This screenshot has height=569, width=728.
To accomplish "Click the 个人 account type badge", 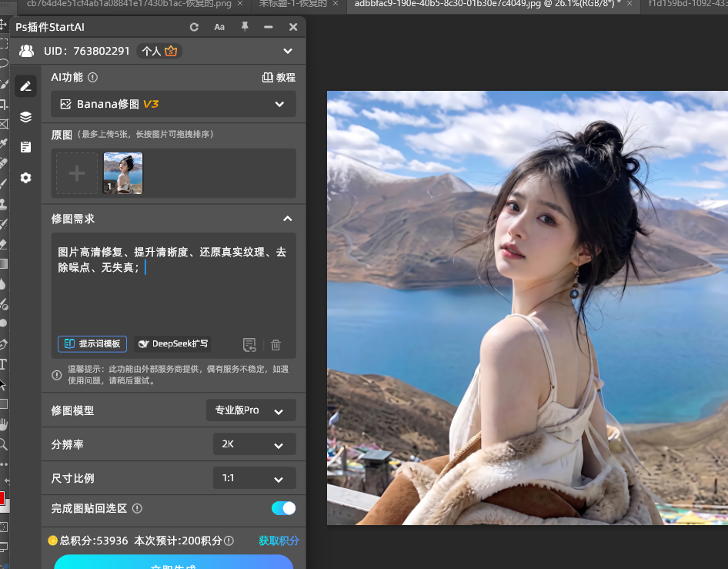I will click(x=159, y=51).
